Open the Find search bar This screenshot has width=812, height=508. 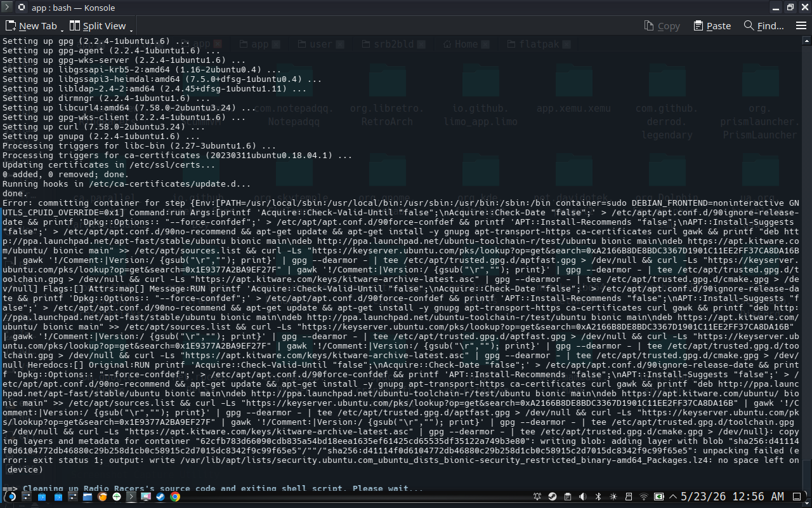(764, 26)
